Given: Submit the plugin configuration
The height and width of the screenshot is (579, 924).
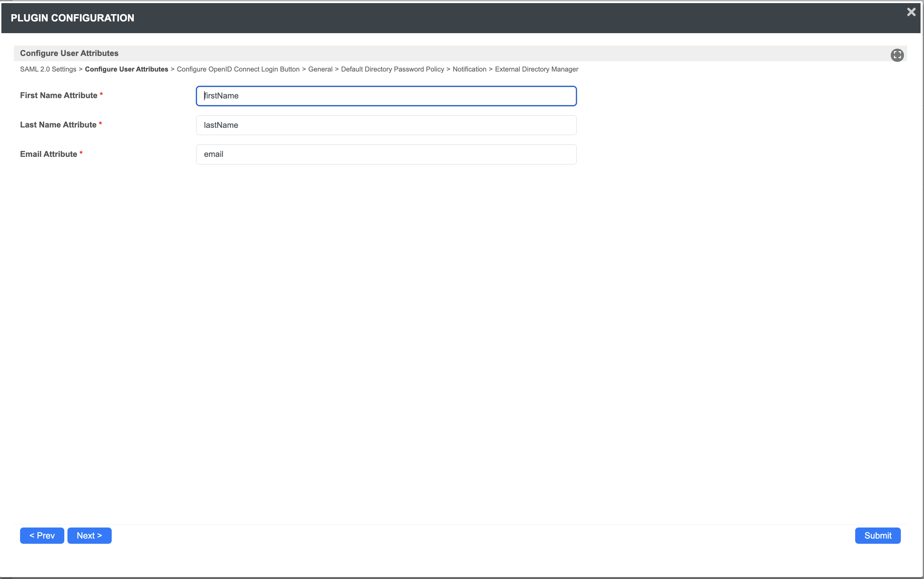Looking at the screenshot, I should click(x=877, y=535).
